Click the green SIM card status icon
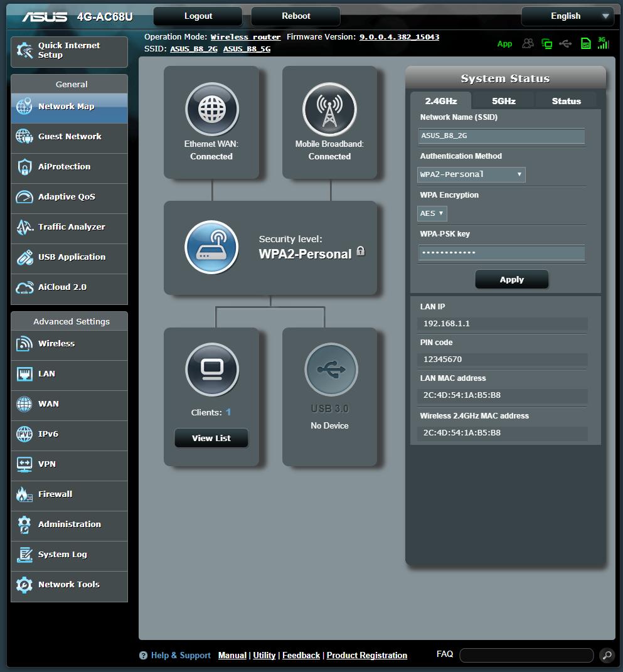623x672 pixels. pyautogui.click(x=585, y=43)
